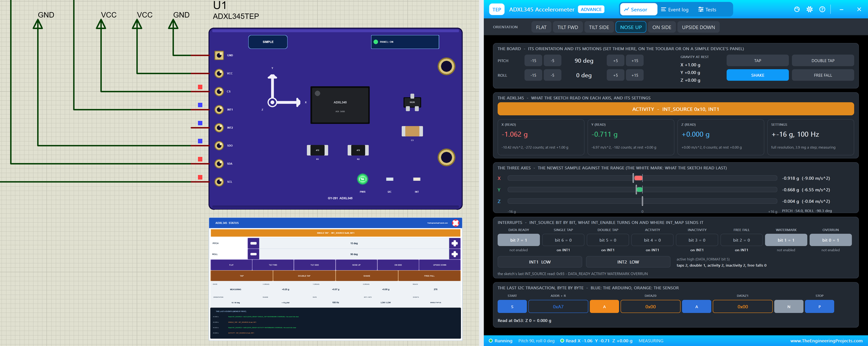
Task: Increase roll with plus in status panel
Action: click(454, 254)
